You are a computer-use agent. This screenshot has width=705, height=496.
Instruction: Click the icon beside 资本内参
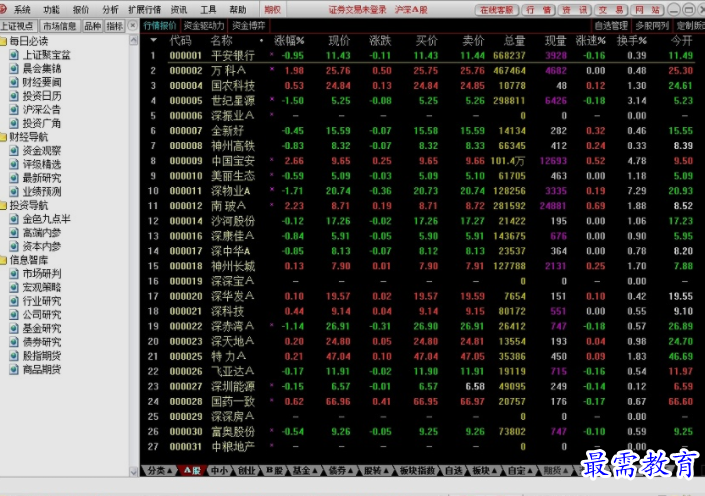coord(14,246)
